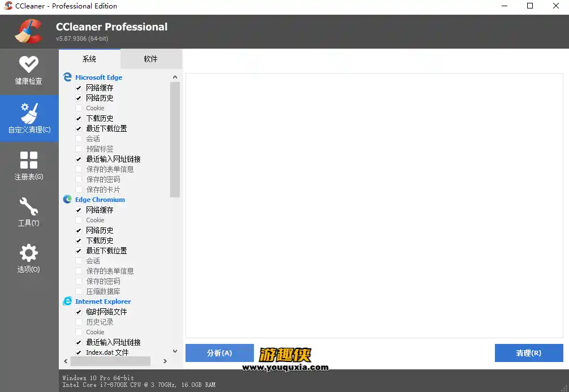Enable 会话 under Microsoft Edge
The image size is (569, 392).
[x=79, y=139]
